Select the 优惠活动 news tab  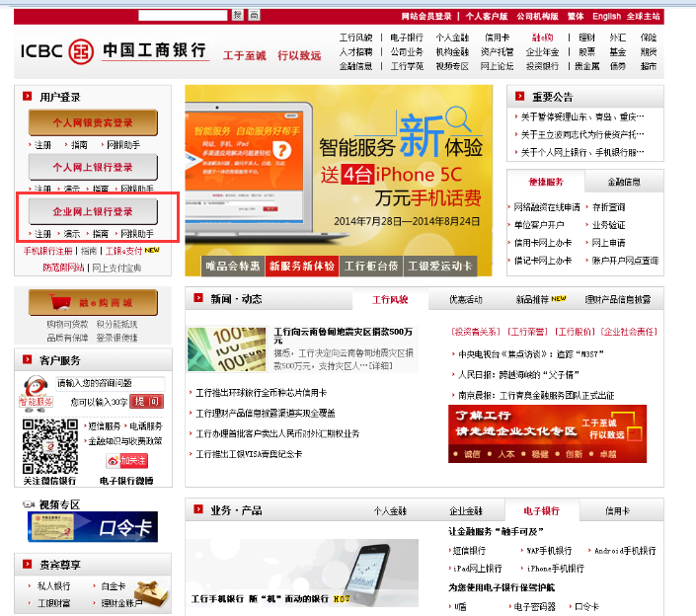(x=466, y=299)
